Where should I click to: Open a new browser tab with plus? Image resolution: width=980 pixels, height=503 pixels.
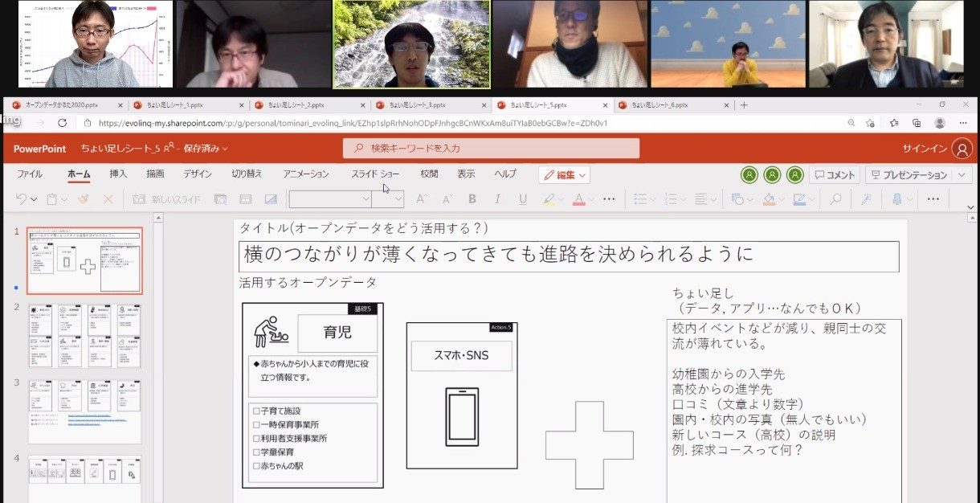click(744, 105)
